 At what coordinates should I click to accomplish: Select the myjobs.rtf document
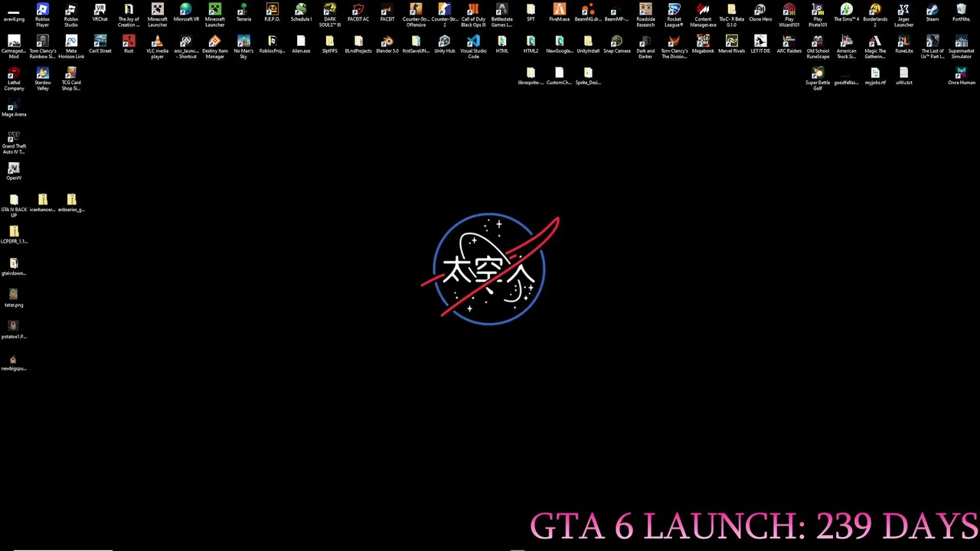click(x=875, y=77)
